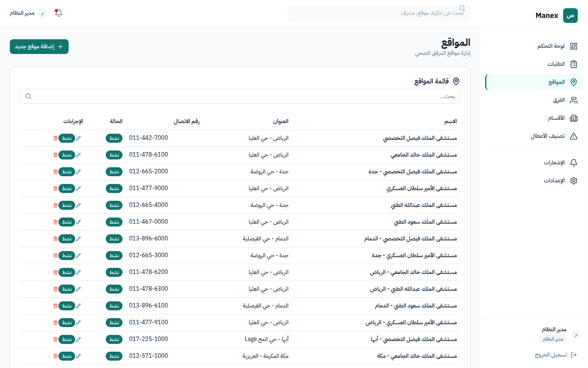This screenshot has height=368, width=588.
Task: Open الإشعارات in the sidebar
Action: pos(534,163)
